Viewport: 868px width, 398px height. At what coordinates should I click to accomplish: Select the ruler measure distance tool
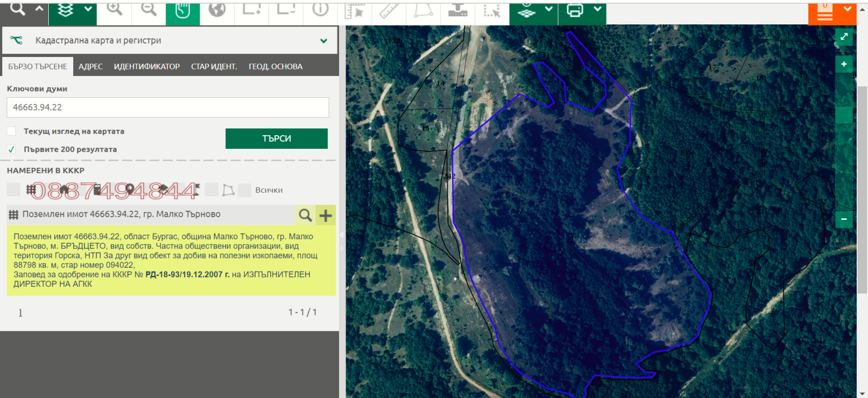click(x=388, y=11)
